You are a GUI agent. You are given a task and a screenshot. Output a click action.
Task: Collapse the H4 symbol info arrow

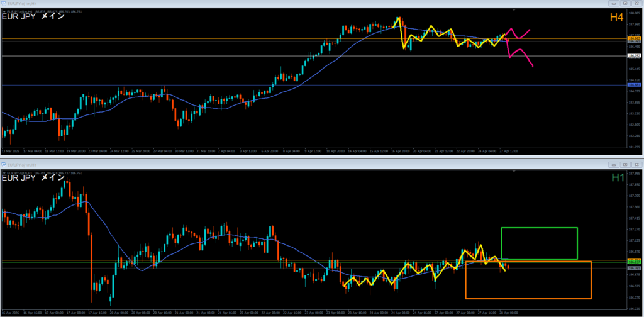pos(4,11)
